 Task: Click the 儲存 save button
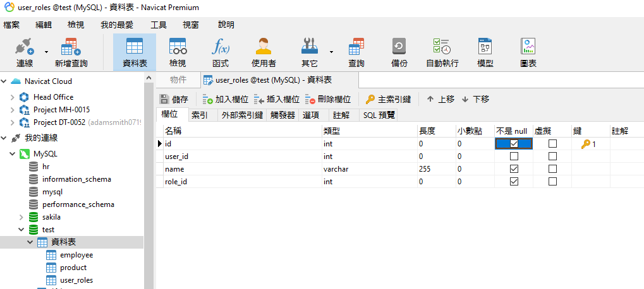tap(174, 99)
